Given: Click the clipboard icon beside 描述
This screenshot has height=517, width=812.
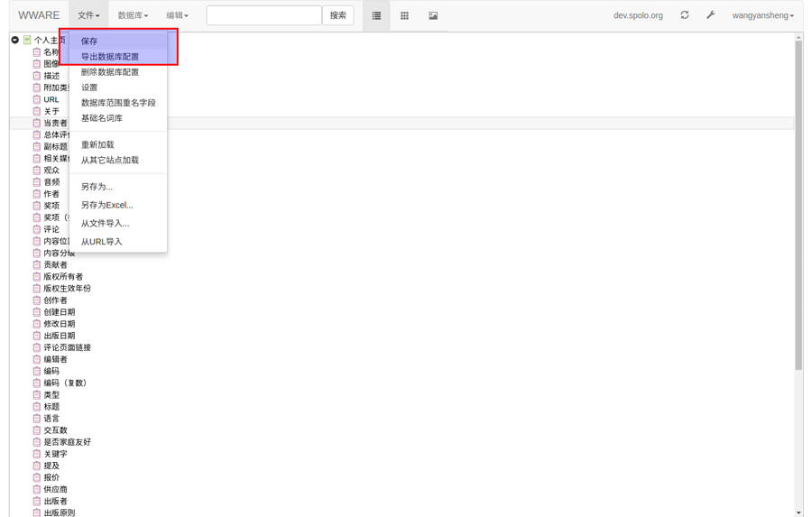Looking at the screenshot, I should 37,76.
